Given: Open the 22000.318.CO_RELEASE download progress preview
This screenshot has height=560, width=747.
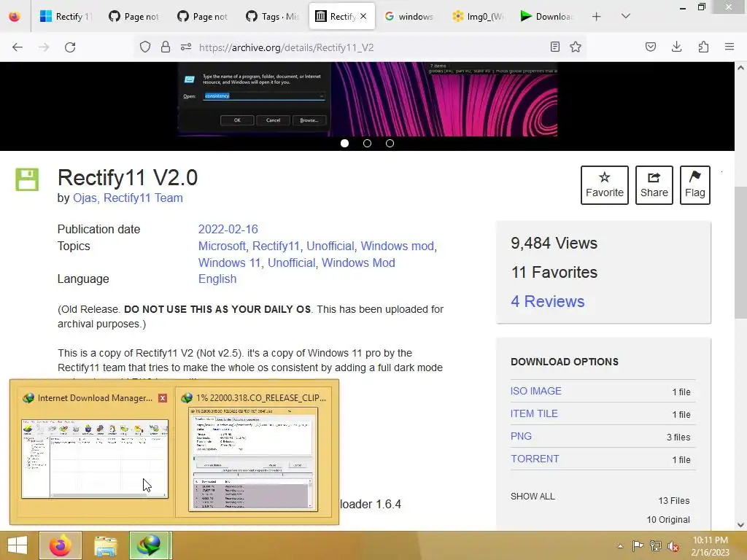Looking at the screenshot, I should point(253,459).
